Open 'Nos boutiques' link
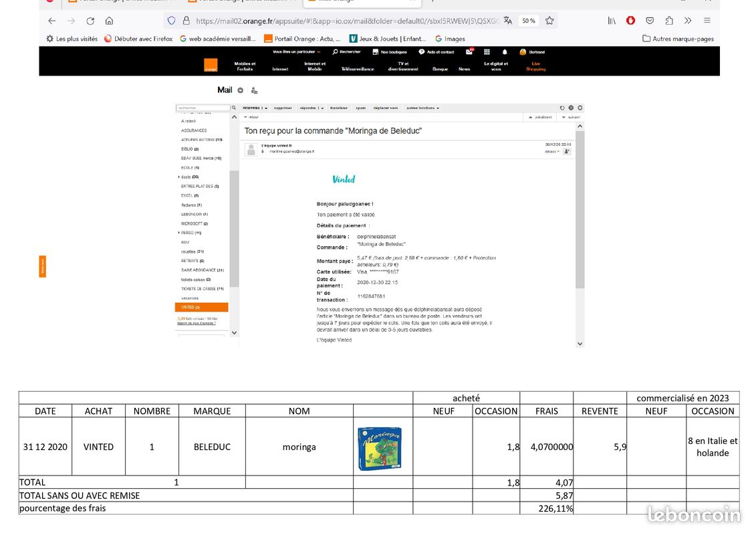 (390, 51)
